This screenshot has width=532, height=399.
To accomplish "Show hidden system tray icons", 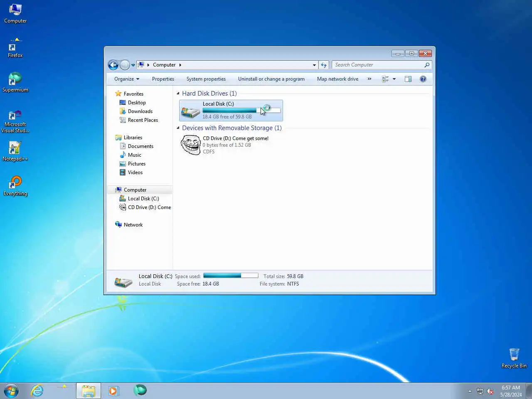I will (x=470, y=391).
